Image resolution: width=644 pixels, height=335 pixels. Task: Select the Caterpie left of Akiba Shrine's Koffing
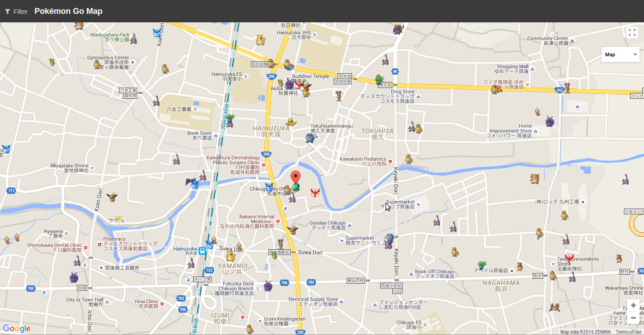(x=280, y=84)
